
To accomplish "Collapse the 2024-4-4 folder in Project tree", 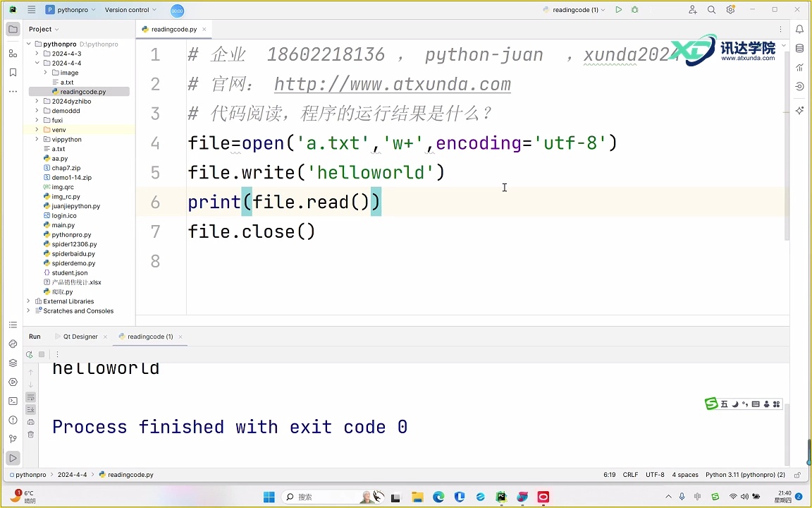I will 37,63.
